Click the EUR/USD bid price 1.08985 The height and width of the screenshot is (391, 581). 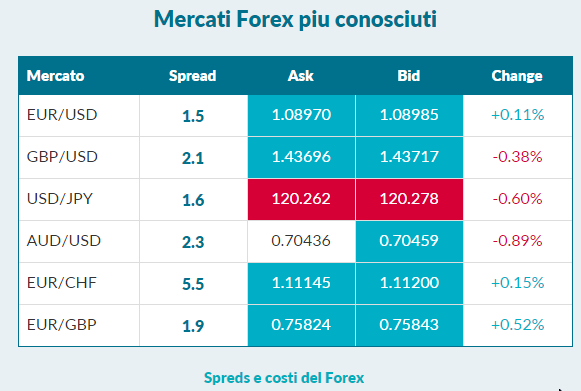tap(409, 115)
